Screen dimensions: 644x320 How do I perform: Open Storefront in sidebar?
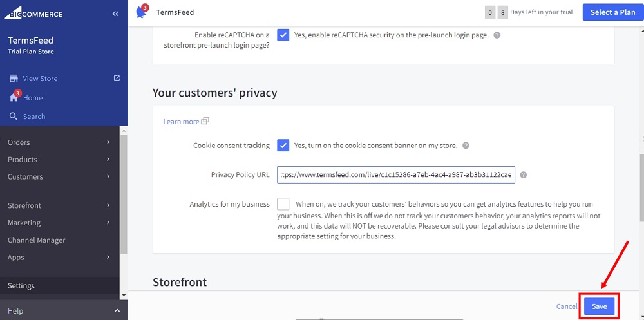(24, 205)
